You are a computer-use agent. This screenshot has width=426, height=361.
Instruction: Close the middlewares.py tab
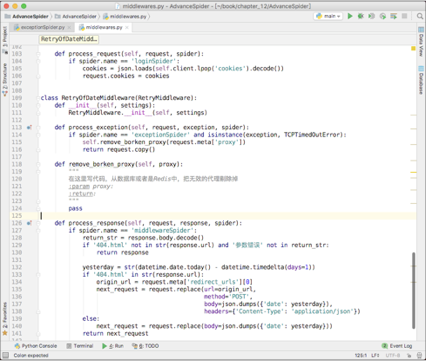127,27
